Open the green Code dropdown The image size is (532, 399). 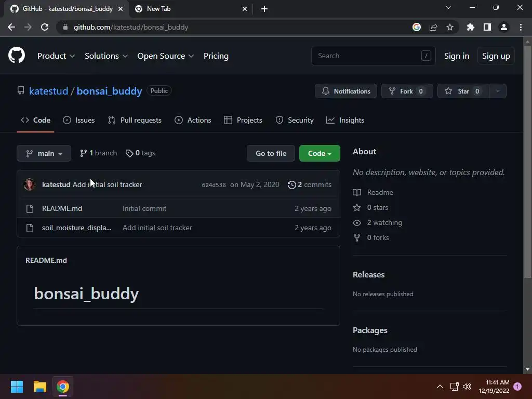[x=320, y=153]
